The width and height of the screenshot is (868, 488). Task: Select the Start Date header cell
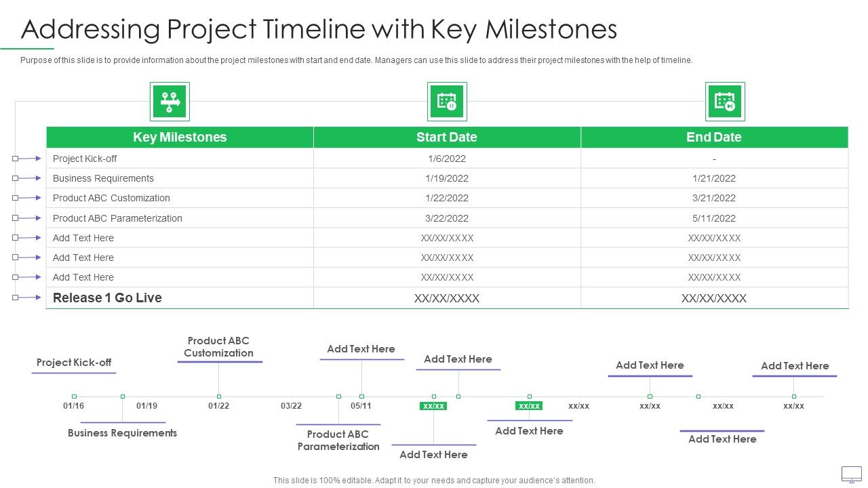[x=447, y=137]
